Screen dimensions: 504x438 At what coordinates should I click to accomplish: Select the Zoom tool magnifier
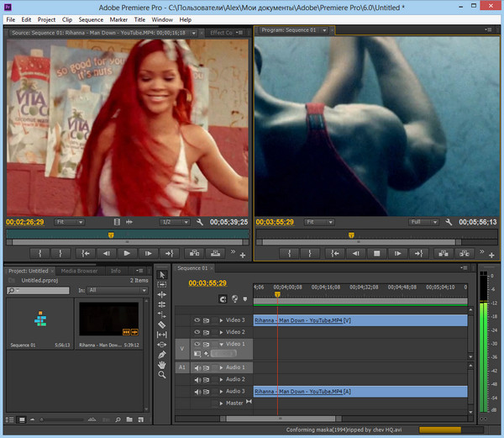coord(163,375)
